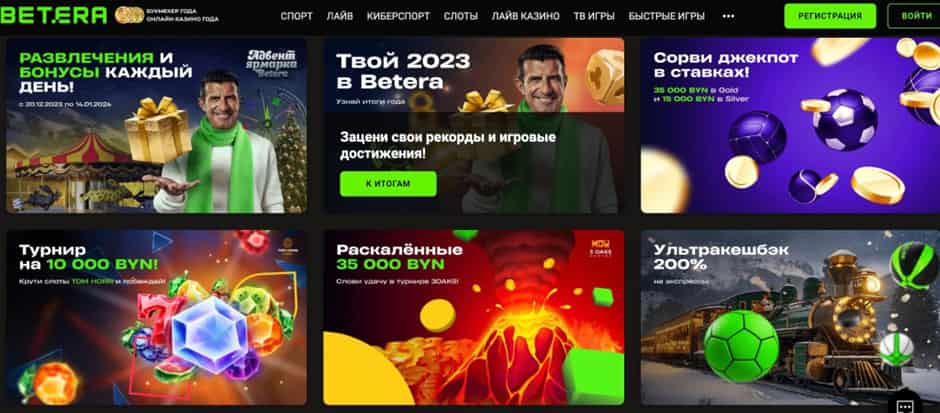
Task: Select Слоты in the navigation
Action: 460,16
